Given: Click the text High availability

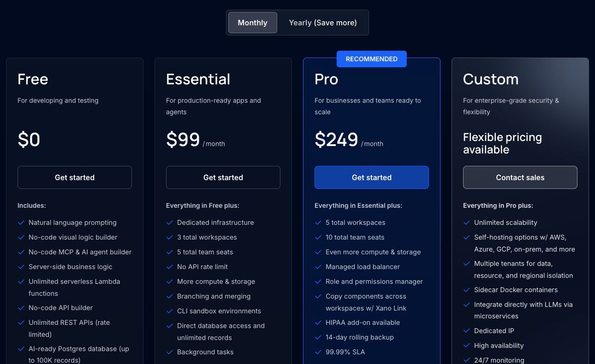Looking at the screenshot, I should (x=499, y=346).
